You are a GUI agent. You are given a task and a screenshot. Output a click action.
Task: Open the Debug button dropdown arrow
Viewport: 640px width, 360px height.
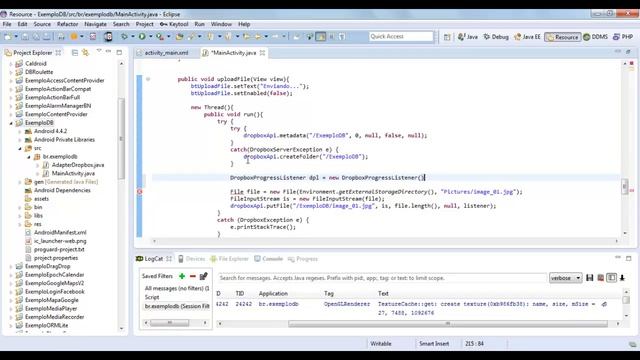[133, 37]
